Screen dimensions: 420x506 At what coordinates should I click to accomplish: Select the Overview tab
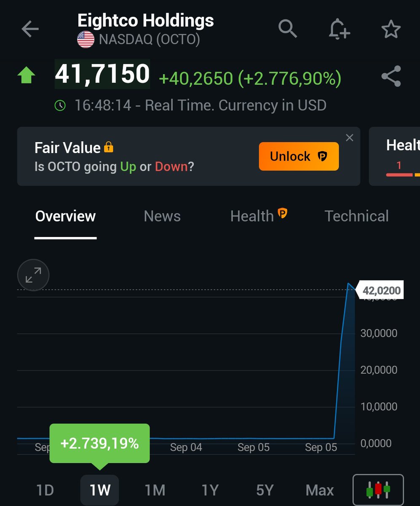click(65, 216)
